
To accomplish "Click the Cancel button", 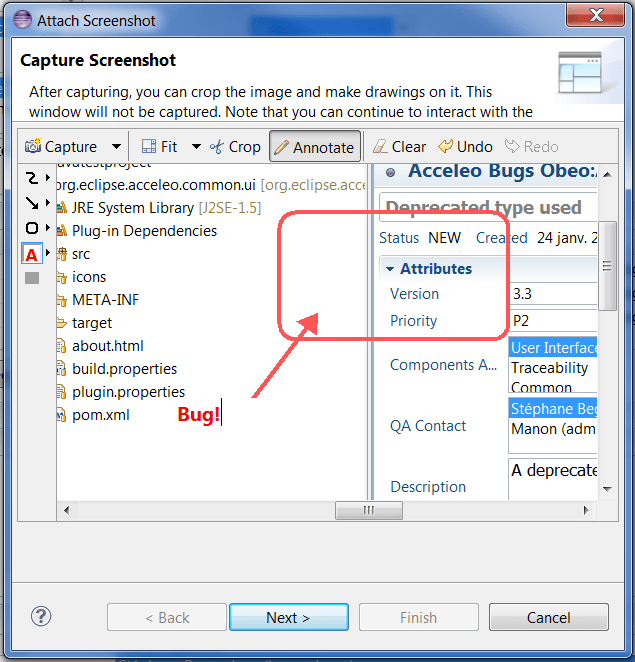I will (549, 618).
